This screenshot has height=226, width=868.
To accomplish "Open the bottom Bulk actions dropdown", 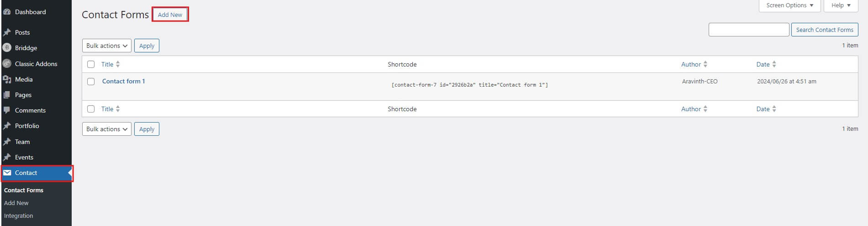I will 107,129.
